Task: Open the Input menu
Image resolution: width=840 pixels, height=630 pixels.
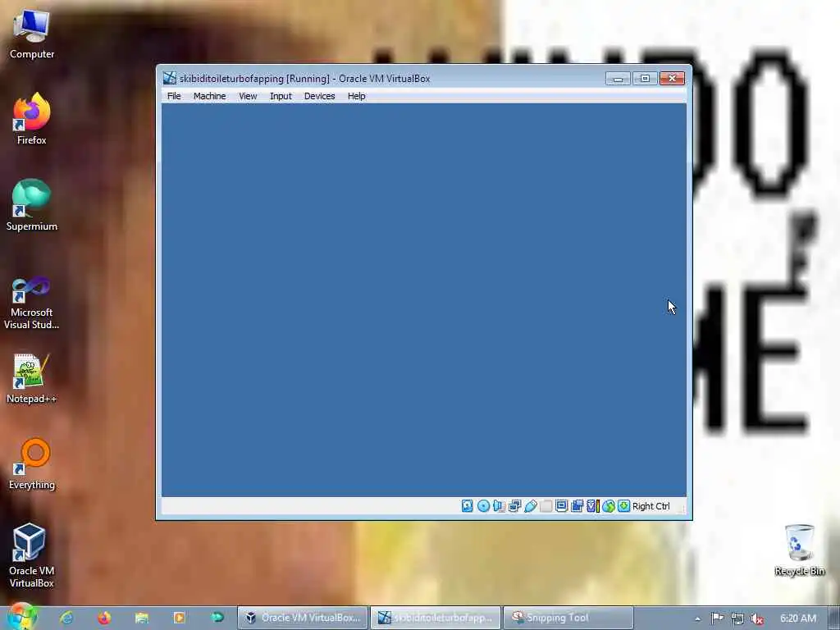Action: 281,96
